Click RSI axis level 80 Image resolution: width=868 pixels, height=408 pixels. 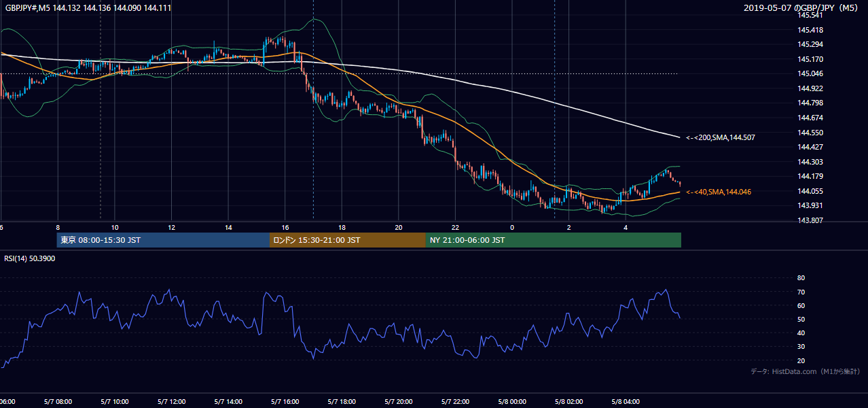click(x=801, y=278)
